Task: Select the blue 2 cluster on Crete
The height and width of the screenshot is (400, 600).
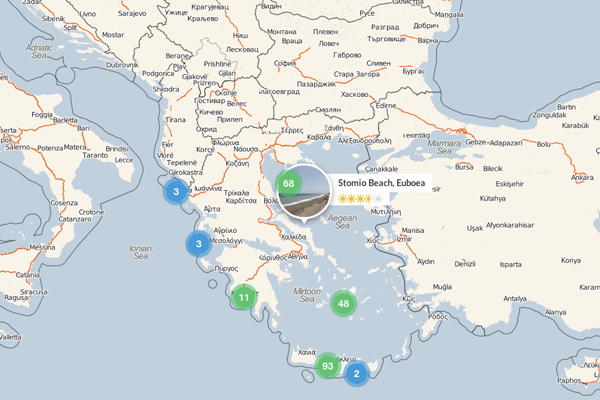Action: [356, 374]
